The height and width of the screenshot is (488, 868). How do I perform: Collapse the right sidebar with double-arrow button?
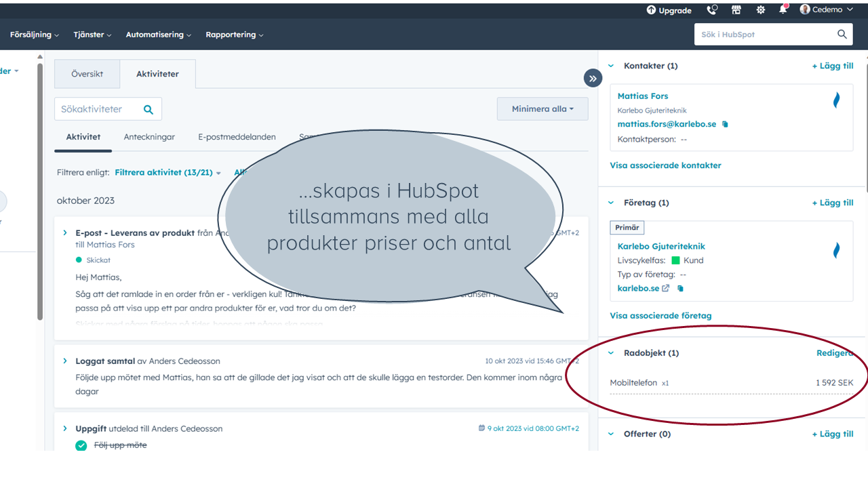tap(593, 79)
